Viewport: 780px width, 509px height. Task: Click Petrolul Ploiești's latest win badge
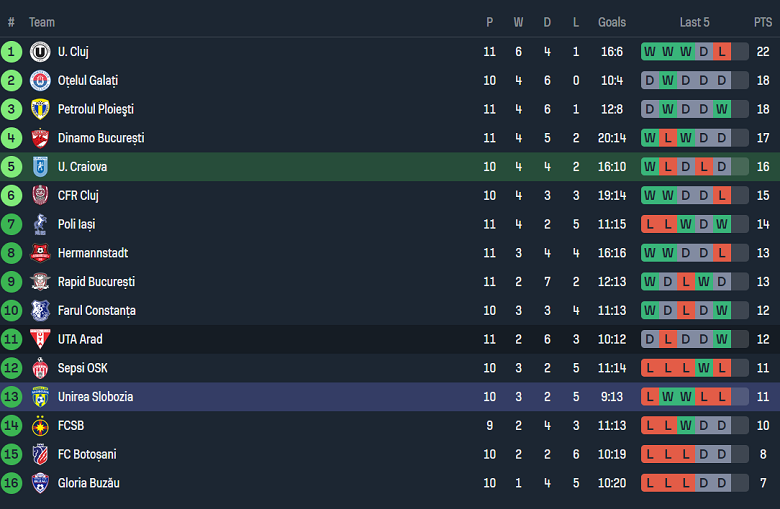point(722,109)
